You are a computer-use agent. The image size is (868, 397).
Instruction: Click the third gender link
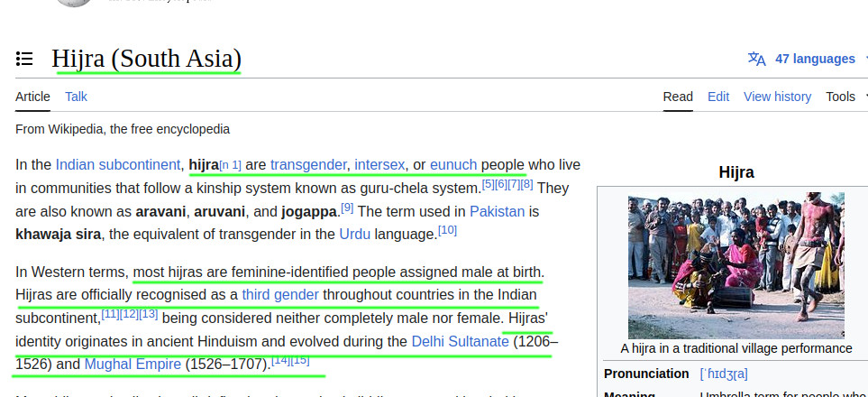coord(280,294)
